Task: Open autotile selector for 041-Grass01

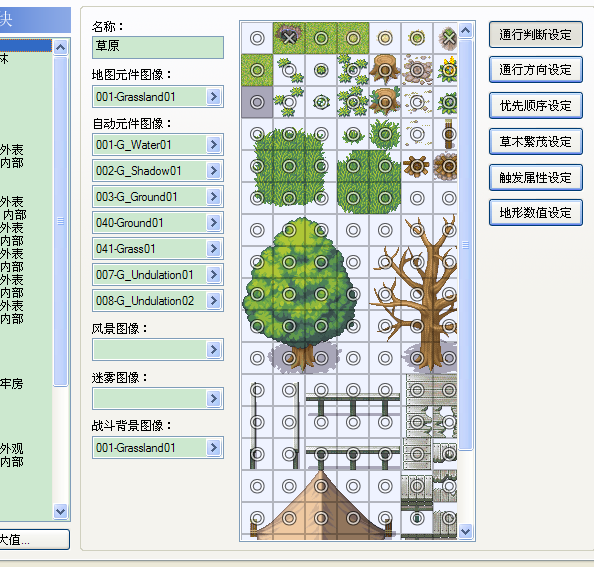Action: click(214, 248)
